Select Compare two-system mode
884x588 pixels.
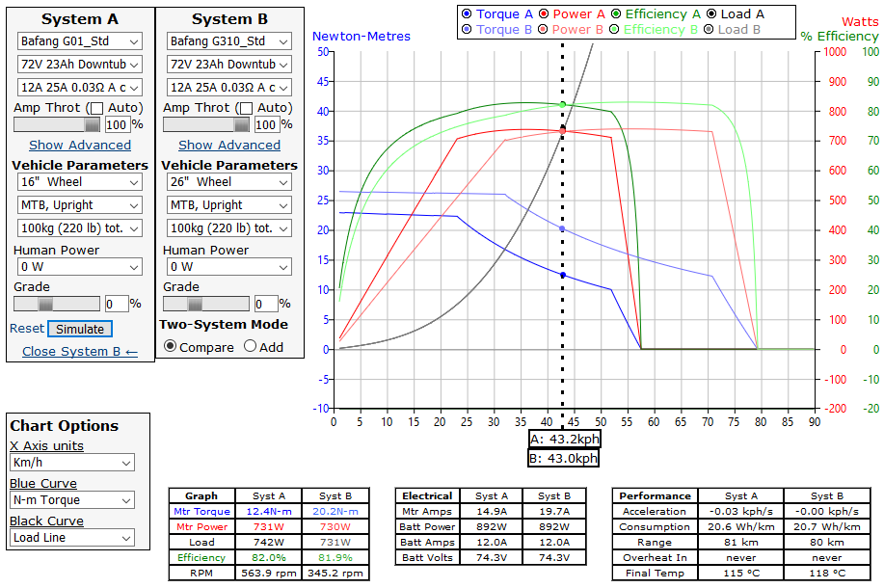[170, 346]
